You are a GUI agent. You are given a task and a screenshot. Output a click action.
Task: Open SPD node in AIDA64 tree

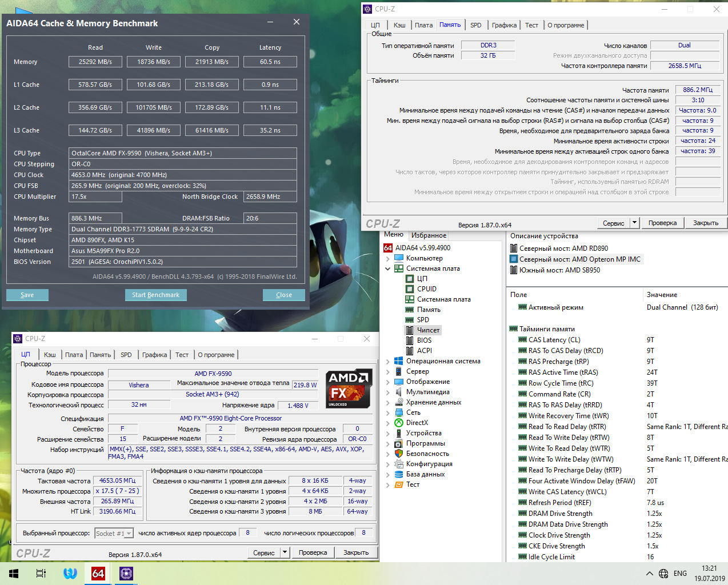[x=423, y=320]
